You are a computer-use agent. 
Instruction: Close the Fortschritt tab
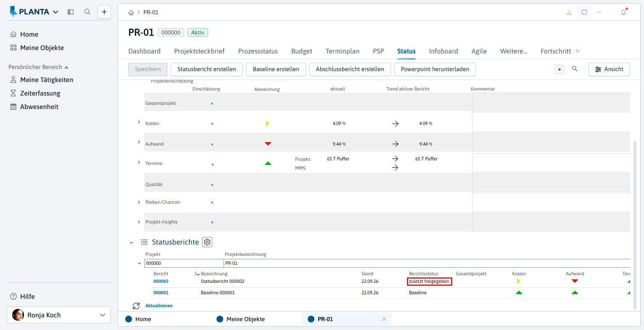(578, 51)
